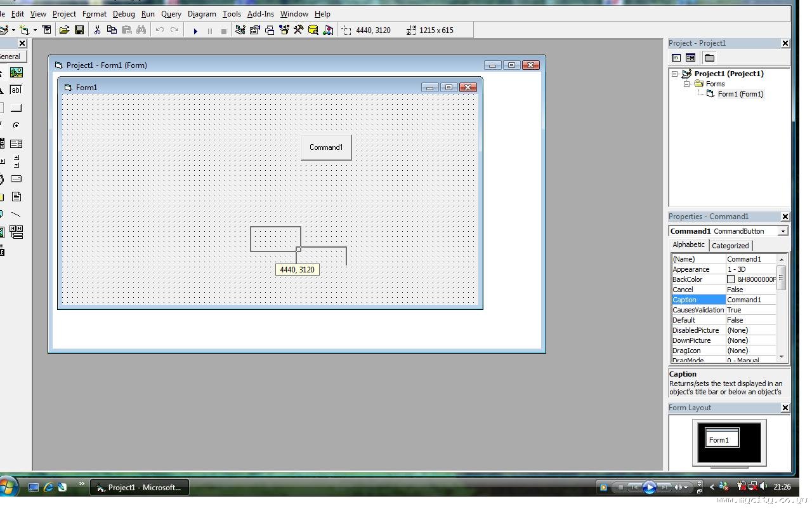Image resolution: width=812 pixels, height=508 pixels.
Task: Select the Line tool in toolbox
Action: pyautogui.click(x=16, y=215)
